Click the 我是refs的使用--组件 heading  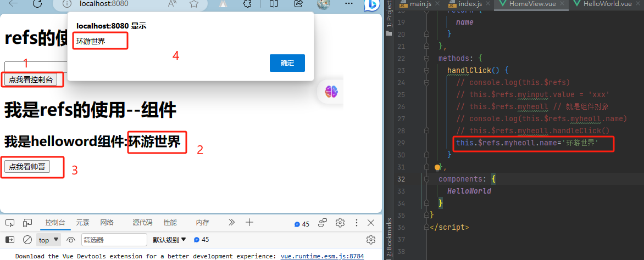point(90,110)
